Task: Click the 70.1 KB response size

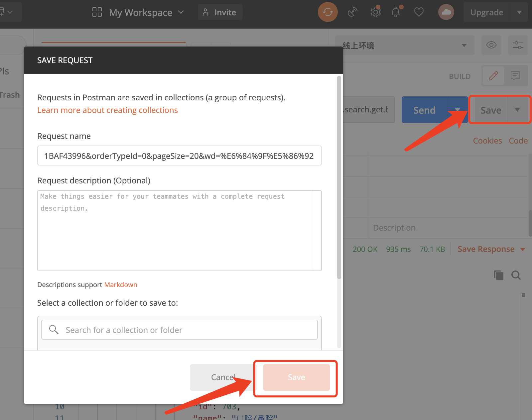Action: click(432, 249)
